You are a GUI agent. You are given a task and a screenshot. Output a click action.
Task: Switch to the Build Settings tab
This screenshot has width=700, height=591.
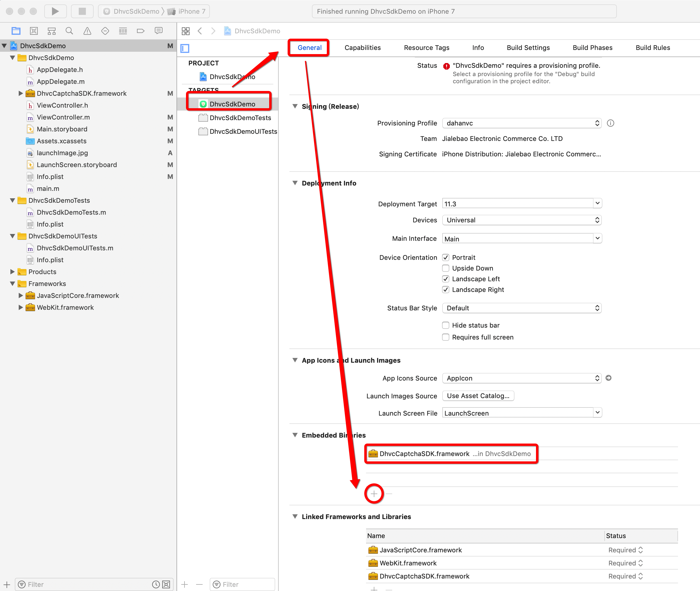tap(528, 48)
